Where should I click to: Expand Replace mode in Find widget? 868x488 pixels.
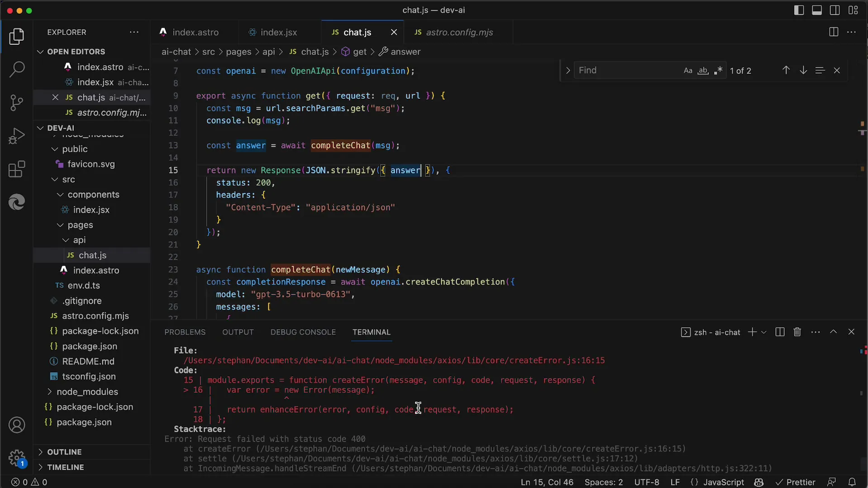(x=568, y=71)
